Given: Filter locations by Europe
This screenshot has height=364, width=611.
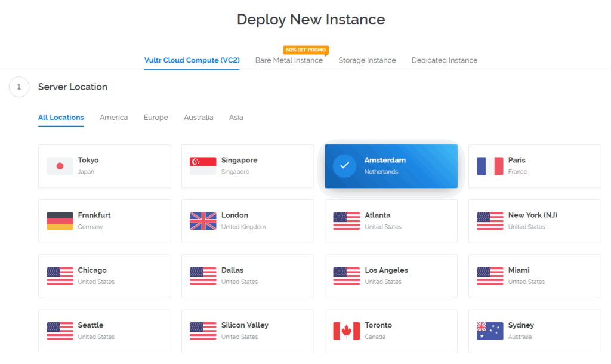Looking at the screenshot, I should coord(156,118).
